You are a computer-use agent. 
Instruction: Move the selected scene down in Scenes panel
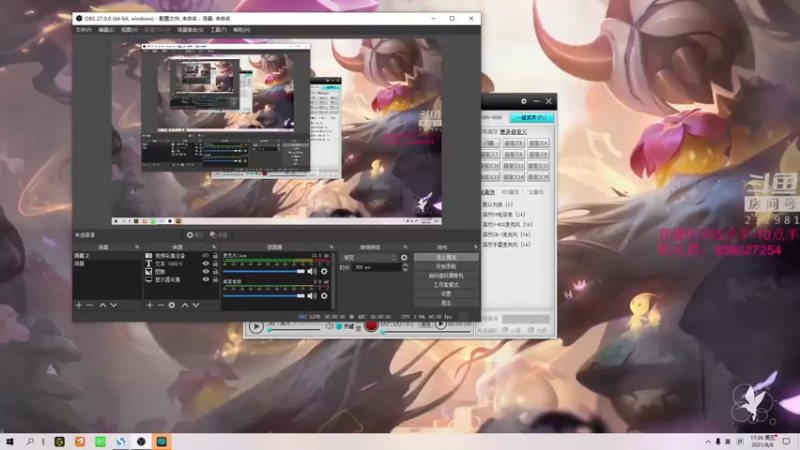coord(114,305)
